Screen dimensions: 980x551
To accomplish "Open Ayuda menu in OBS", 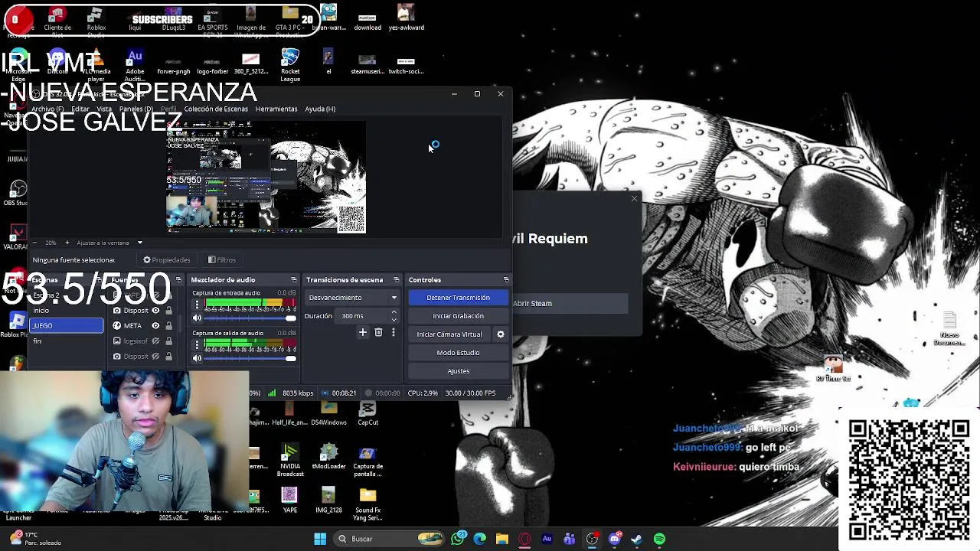I will click(x=320, y=109).
